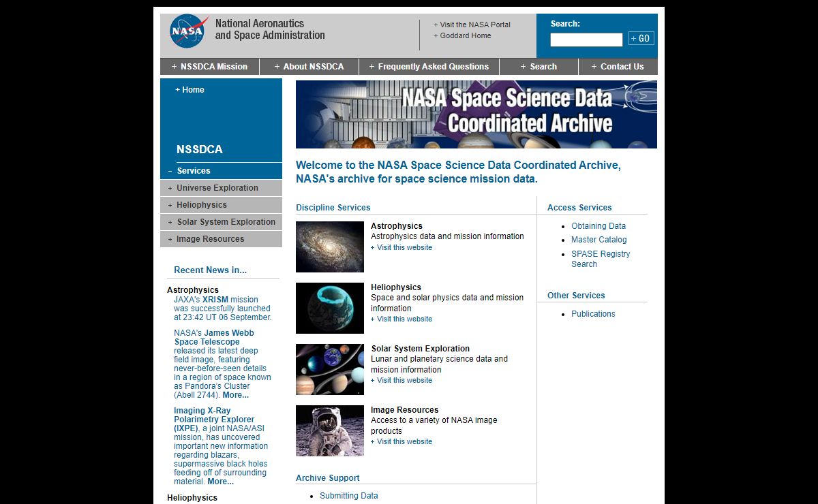Screen dimensions: 818x504
Task: Click the NASA Space Science Data Coordinated Archive banner
Action: (x=476, y=114)
